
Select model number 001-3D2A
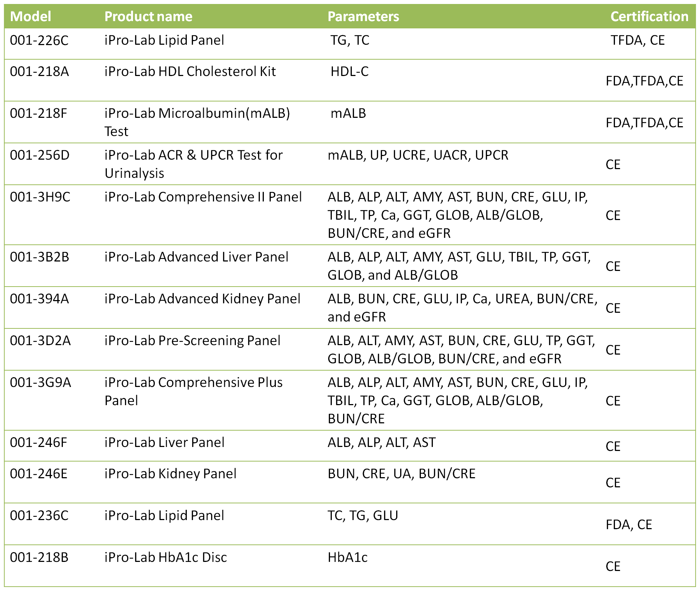[x=40, y=341]
